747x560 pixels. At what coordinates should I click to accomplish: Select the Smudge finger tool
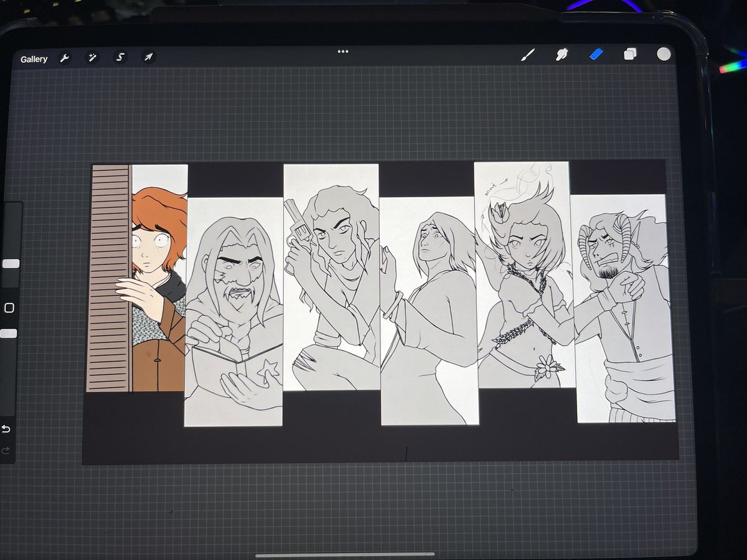click(x=561, y=54)
